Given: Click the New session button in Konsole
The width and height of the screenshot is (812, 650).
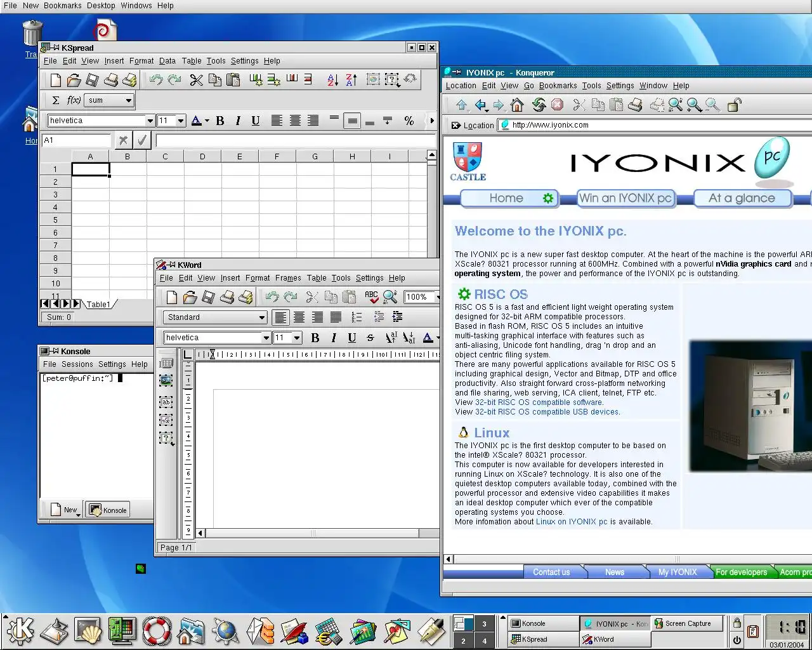Looking at the screenshot, I should (x=64, y=510).
